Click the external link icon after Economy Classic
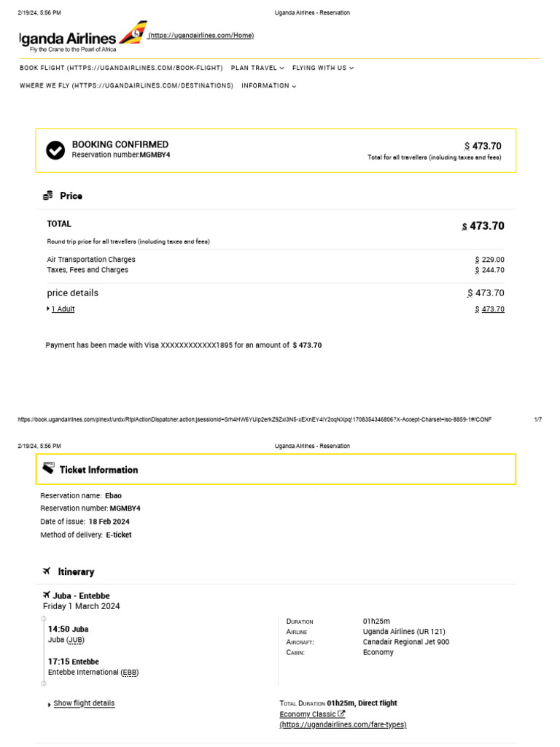The height and width of the screenshot is (747, 560). click(x=341, y=714)
